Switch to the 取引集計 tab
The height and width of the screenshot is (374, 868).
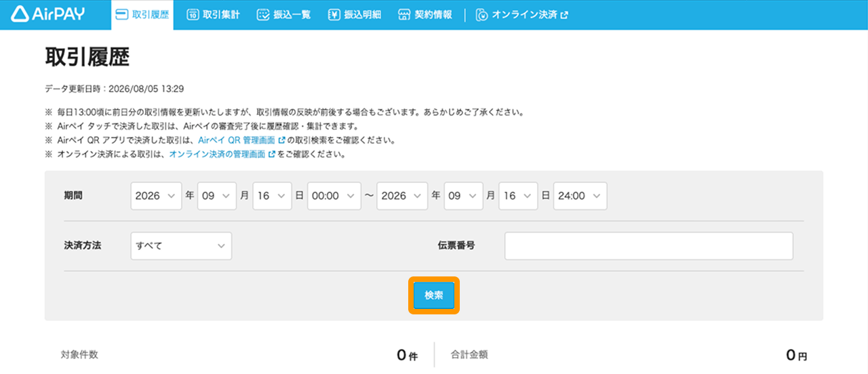pyautogui.click(x=213, y=15)
